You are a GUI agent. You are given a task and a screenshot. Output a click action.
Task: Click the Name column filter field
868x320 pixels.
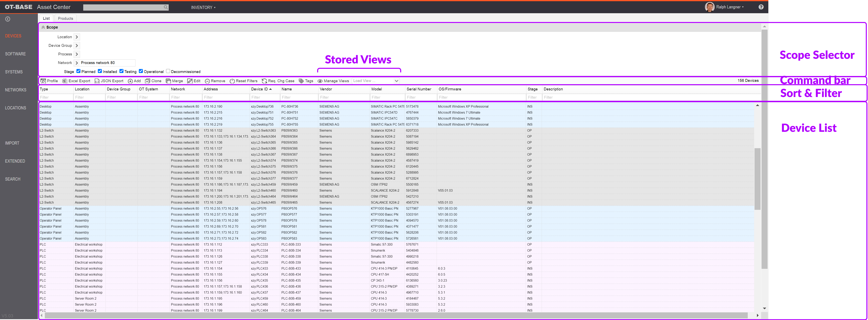pyautogui.click(x=299, y=97)
